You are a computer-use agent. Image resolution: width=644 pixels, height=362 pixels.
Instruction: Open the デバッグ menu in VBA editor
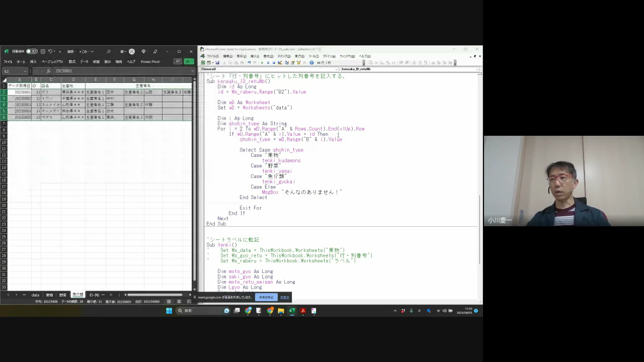point(284,56)
